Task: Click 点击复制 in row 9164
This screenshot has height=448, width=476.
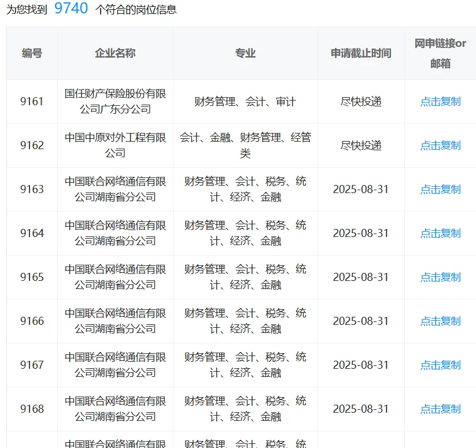Action: click(440, 234)
